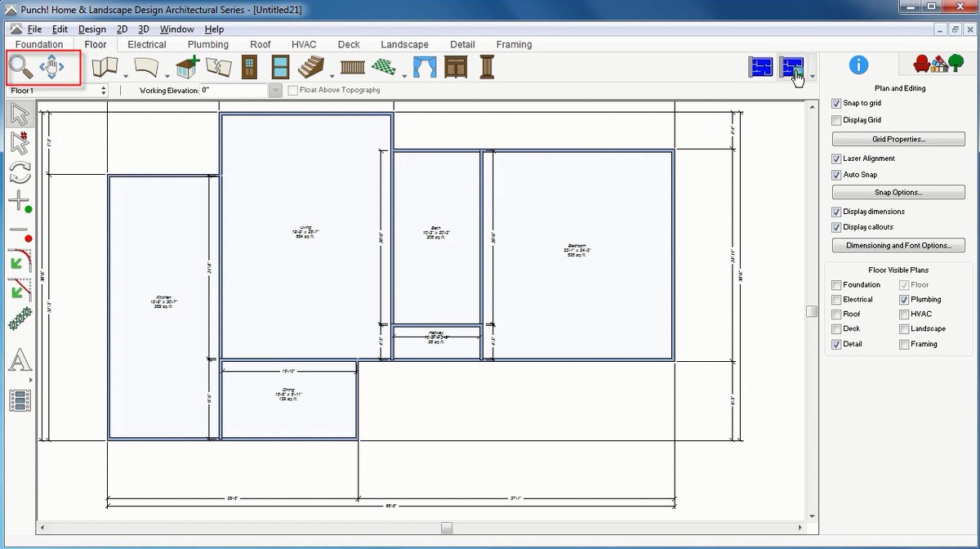Show the Foundation plan checkbox
The width and height of the screenshot is (980, 549).
[835, 285]
